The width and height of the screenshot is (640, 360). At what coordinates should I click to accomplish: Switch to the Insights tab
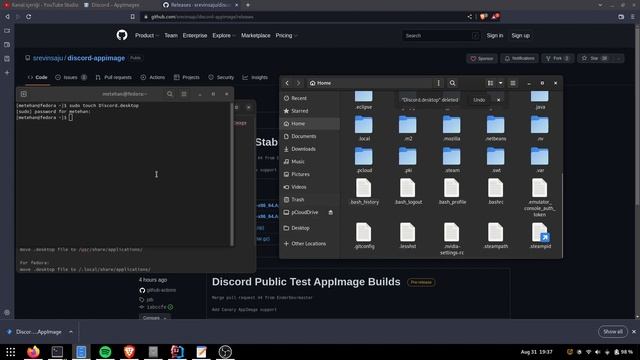(x=255, y=77)
